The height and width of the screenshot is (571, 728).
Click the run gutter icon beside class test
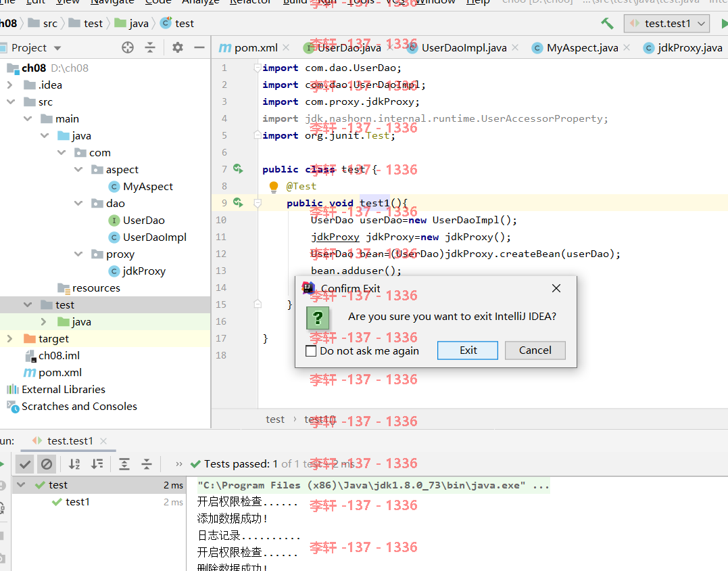(x=238, y=169)
